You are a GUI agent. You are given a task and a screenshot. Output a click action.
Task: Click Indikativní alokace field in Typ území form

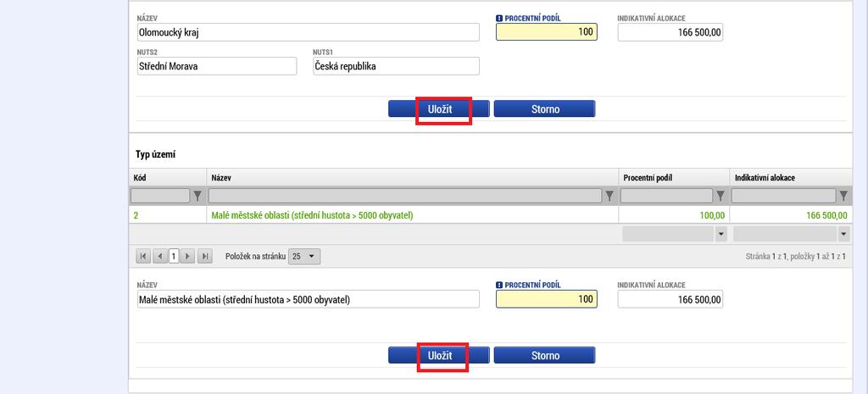coord(670,299)
